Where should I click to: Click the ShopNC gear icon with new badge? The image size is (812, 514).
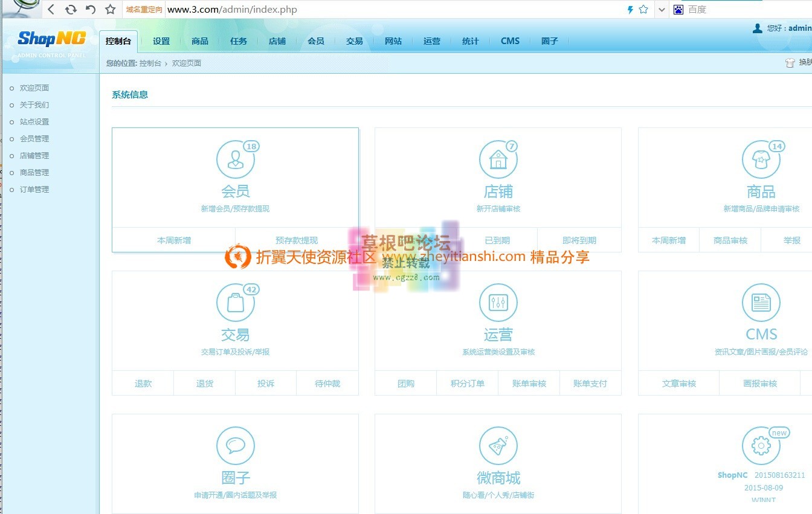click(x=761, y=444)
